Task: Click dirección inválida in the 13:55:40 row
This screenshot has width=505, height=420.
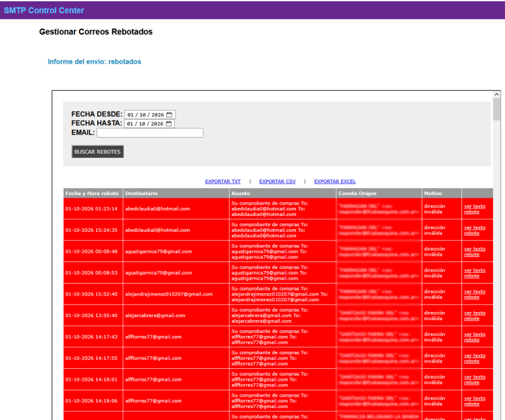Action: (434, 316)
